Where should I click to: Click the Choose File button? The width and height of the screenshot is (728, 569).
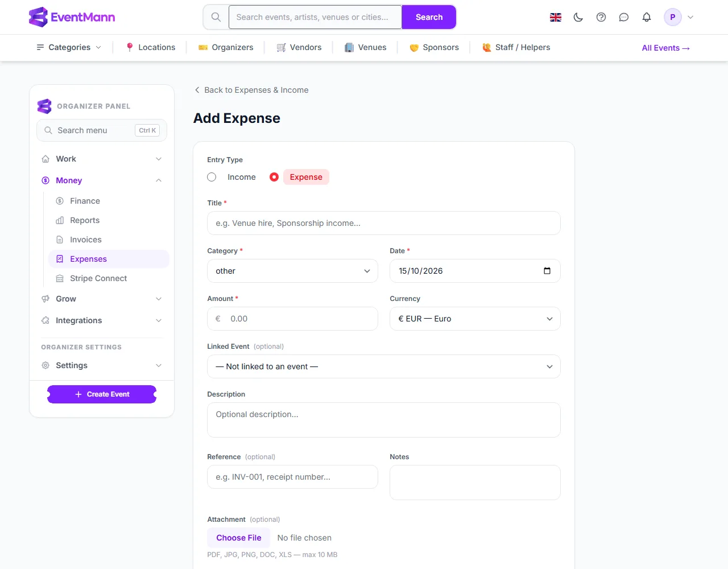click(239, 538)
